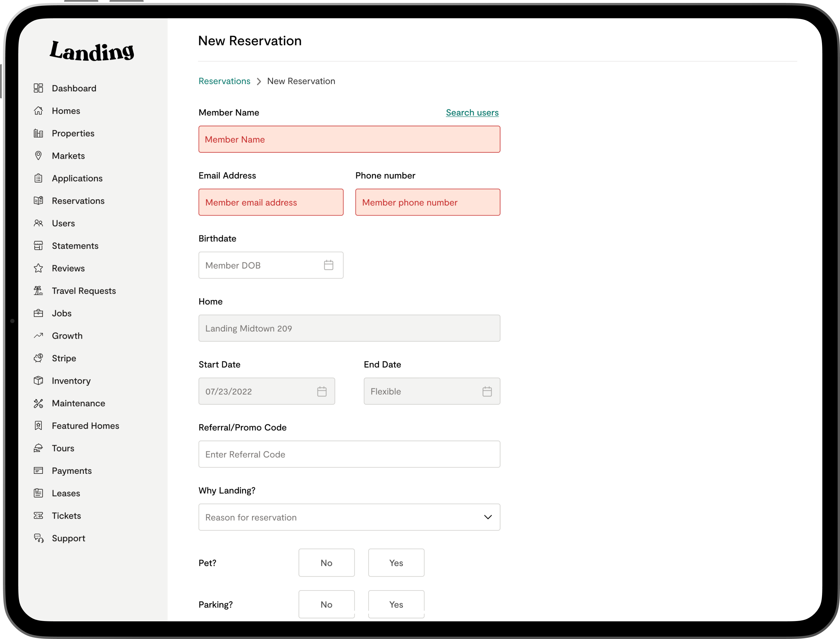Open Reservations in the sidebar menu
Screen dimensions: 840x639
[x=78, y=201]
